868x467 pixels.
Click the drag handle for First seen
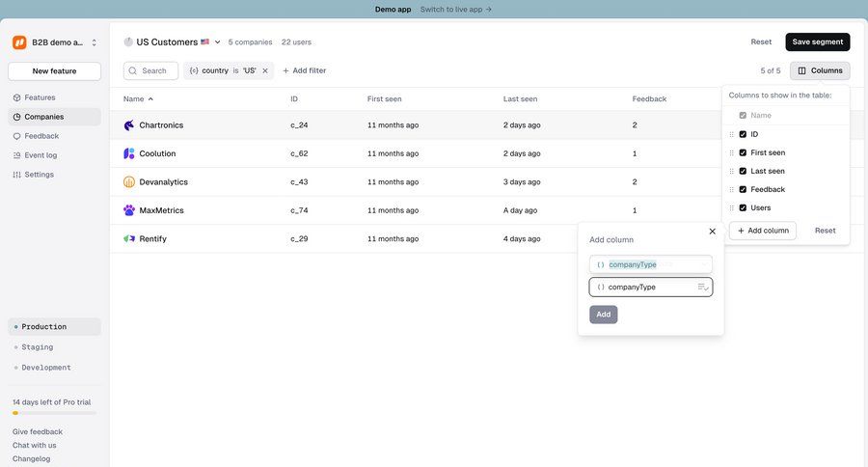click(732, 152)
